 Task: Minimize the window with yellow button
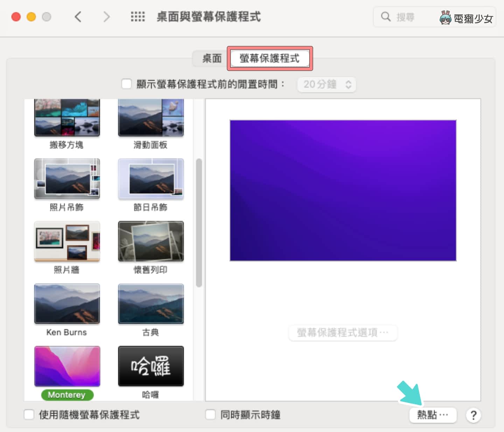pyautogui.click(x=31, y=17)
